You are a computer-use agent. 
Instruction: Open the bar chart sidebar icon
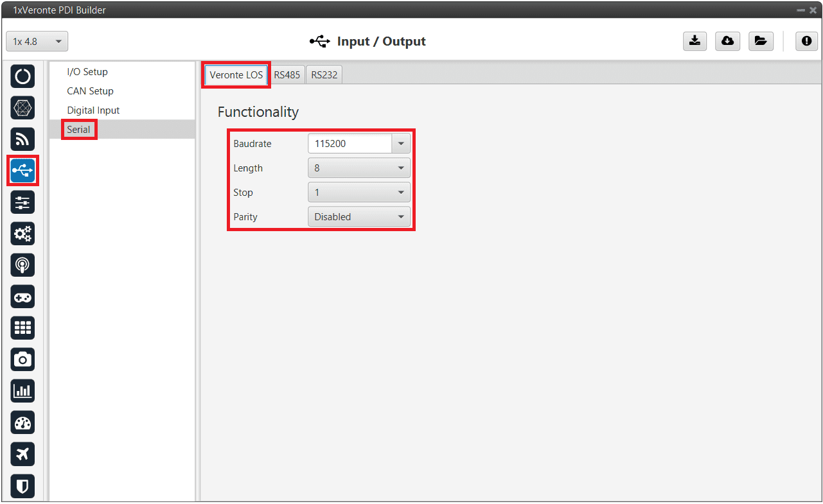pos(22,391)
